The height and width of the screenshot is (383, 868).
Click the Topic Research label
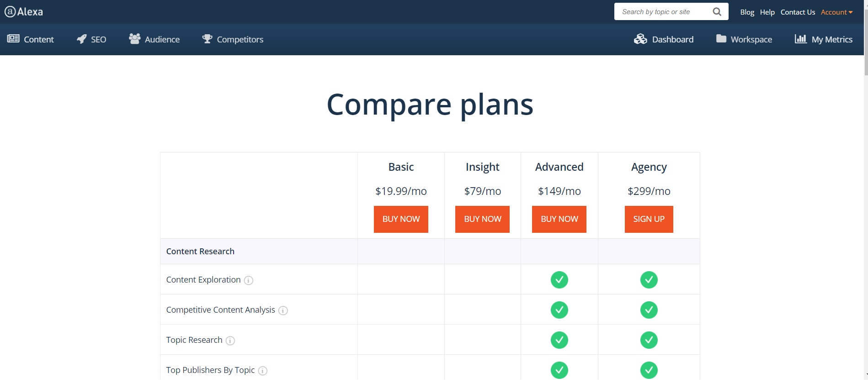(x=194, y=340)
